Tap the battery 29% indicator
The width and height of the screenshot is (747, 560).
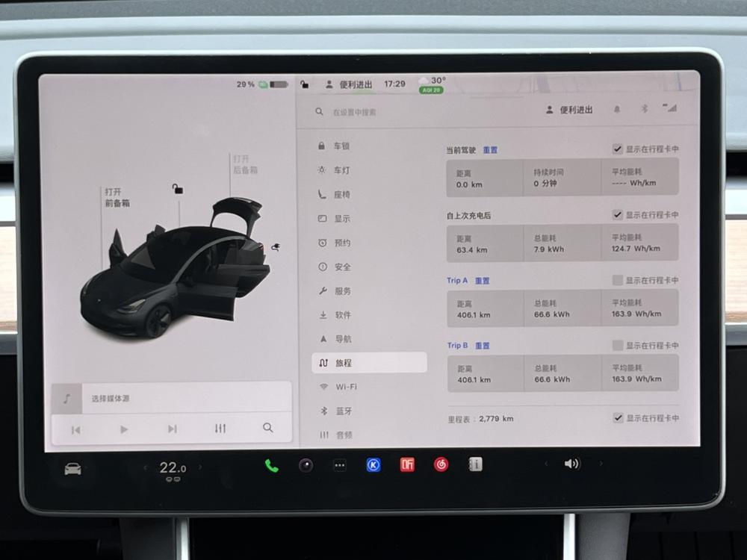point(262,84)
